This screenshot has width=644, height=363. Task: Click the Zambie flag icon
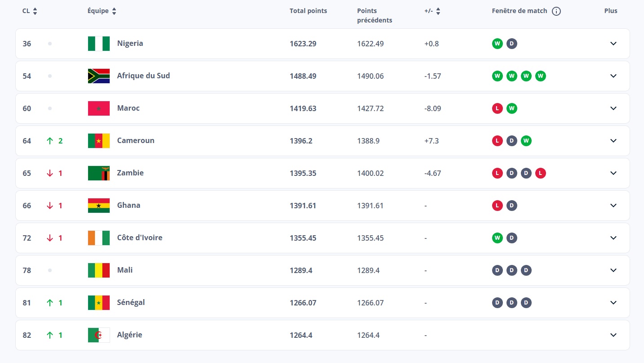98,173
